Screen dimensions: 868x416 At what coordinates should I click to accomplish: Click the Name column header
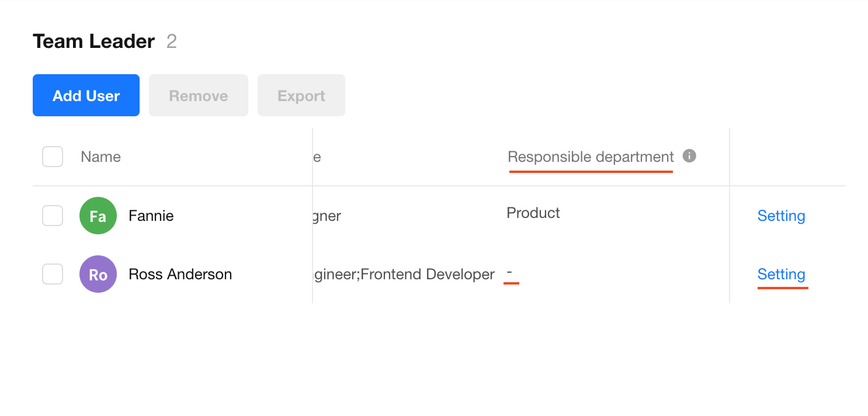100,157
